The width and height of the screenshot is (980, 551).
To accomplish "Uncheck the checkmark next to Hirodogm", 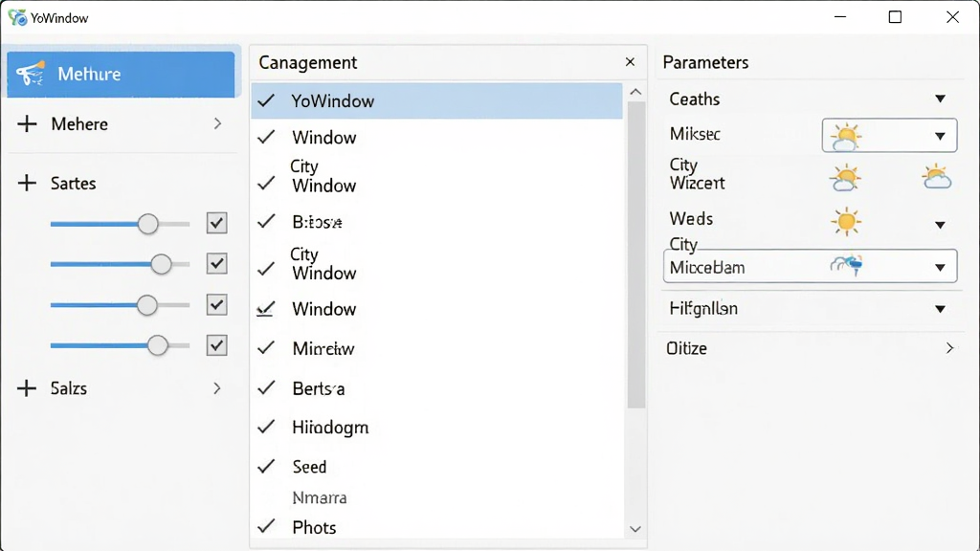I will pos(266,427).
